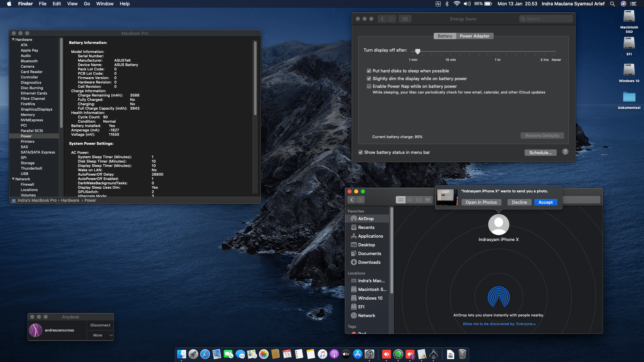Click the Show All grid icon in Energy Saver
This screenshot has height=362, width=644.
tap(405, 19)
